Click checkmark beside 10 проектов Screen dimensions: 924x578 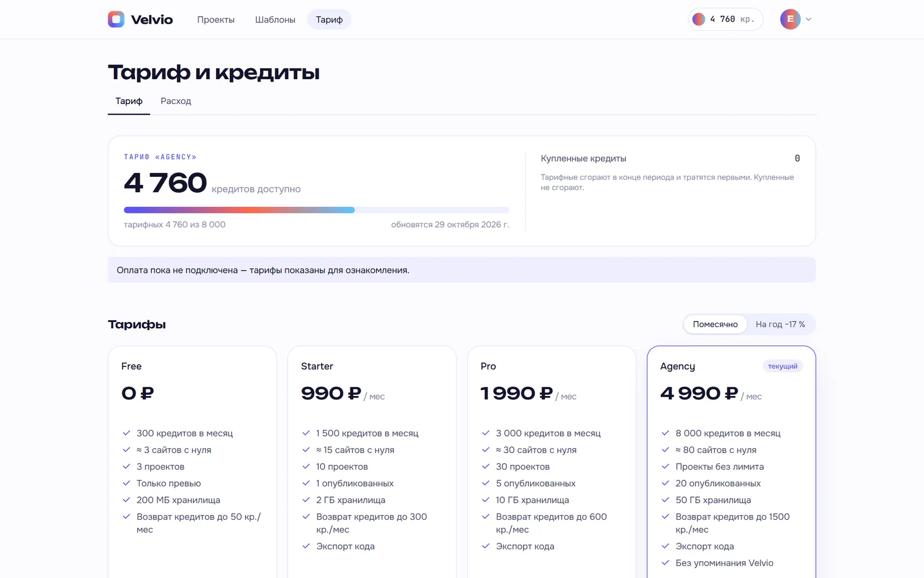(x=306, y=466)
